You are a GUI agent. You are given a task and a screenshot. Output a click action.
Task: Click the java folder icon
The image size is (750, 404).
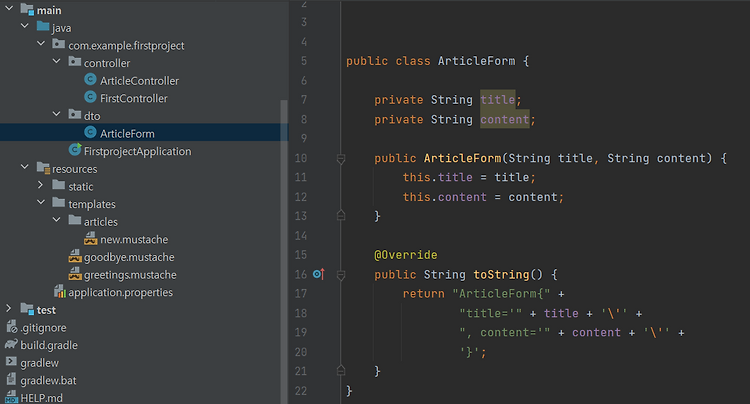(43, 26)
